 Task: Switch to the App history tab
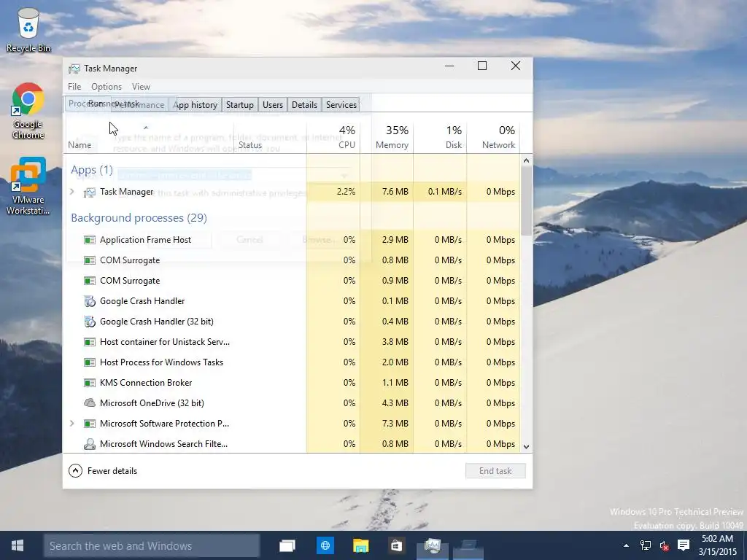coord(195,105)
